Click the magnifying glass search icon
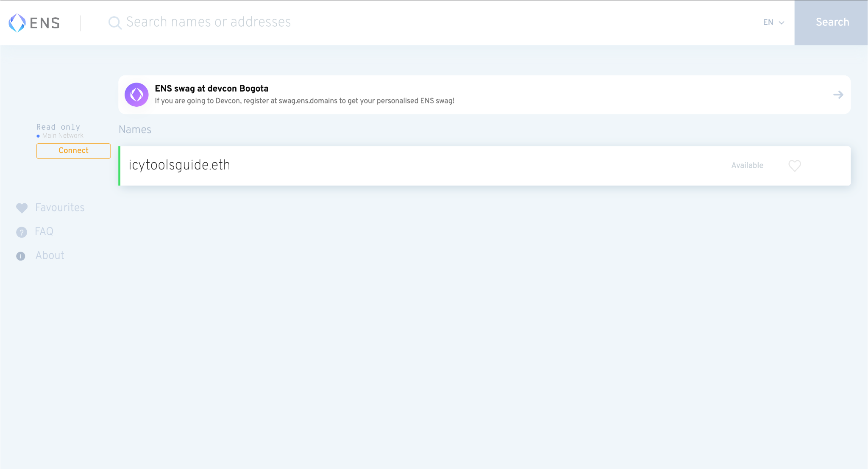 [115, 22]
